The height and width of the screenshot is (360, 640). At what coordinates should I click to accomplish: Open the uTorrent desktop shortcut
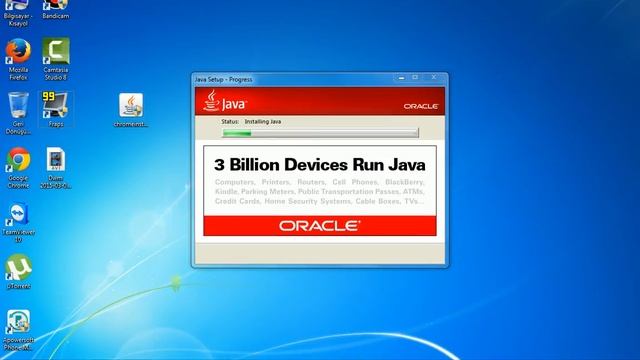point(18,271)
